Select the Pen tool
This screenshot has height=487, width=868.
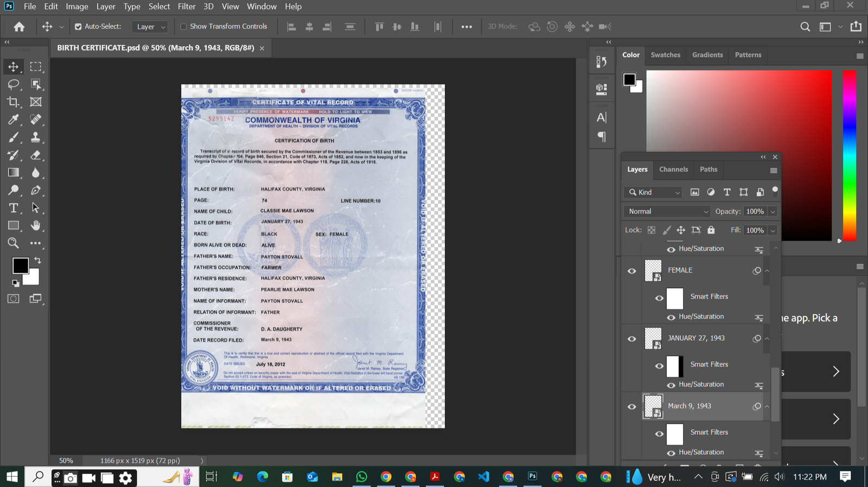click(x=36, y=191)
